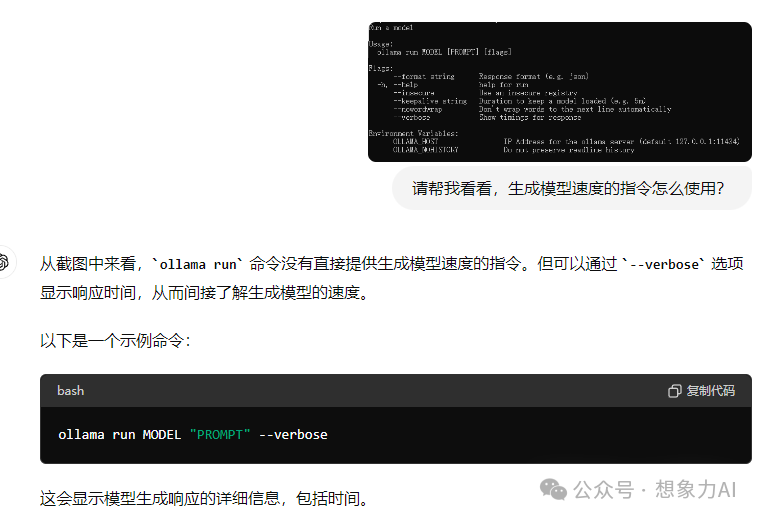Click the green "PROMPT" string in code
Viewport: 760px width, 520px height.
tap(220, 435)
